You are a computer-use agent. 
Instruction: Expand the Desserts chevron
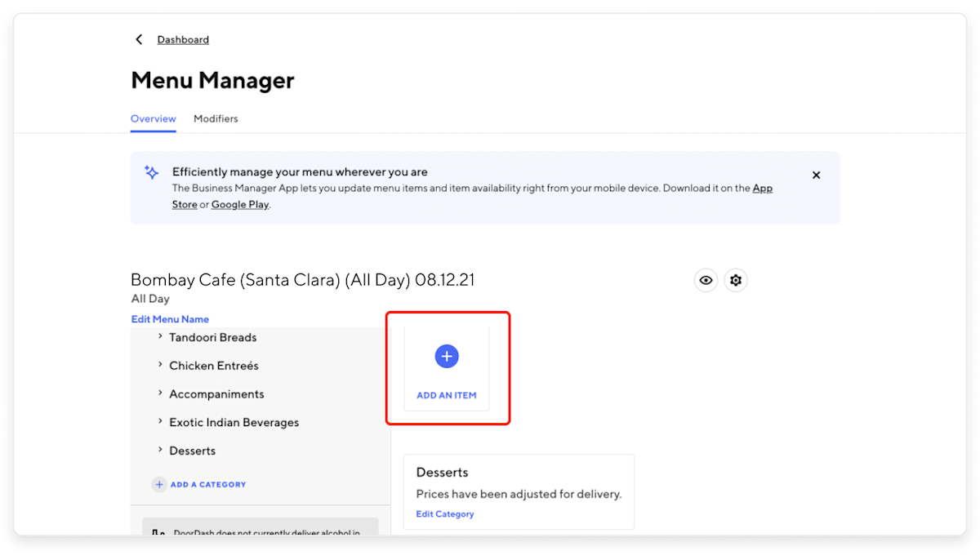[160, 450]
